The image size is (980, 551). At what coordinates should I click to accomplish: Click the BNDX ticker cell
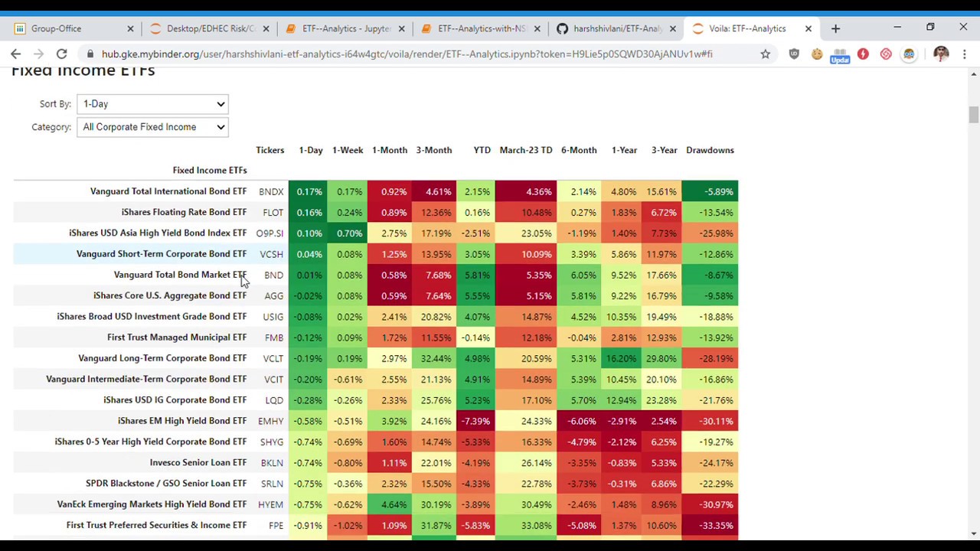click(271, 191)
